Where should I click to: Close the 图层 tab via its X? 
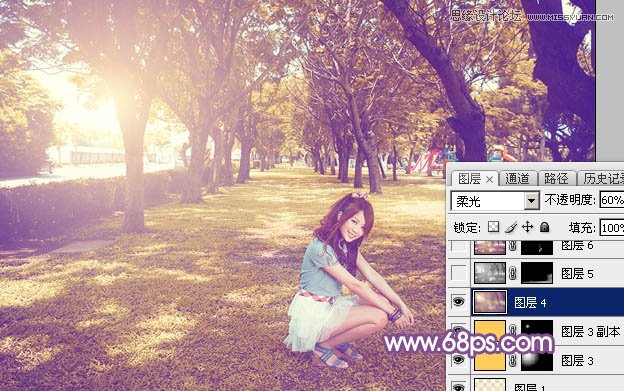click(x=489, y=180)
